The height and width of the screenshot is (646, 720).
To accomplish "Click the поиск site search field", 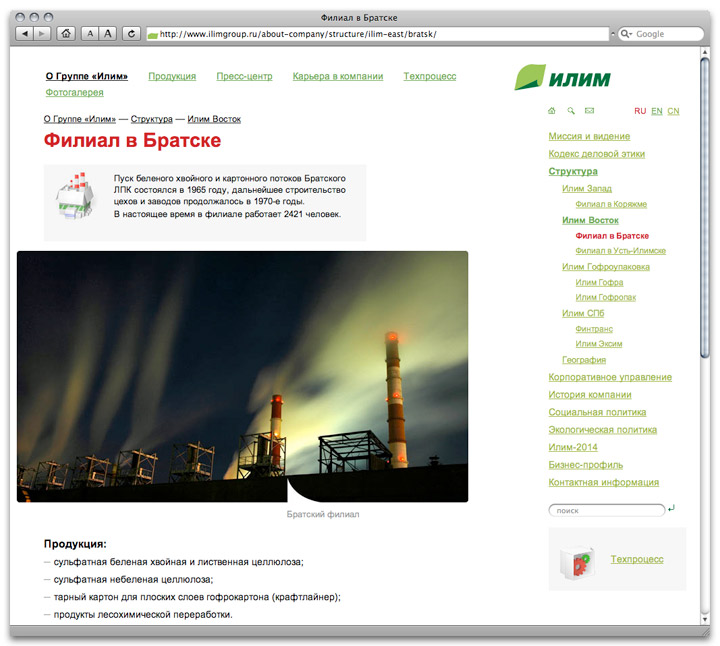I will tap(606, 510).
